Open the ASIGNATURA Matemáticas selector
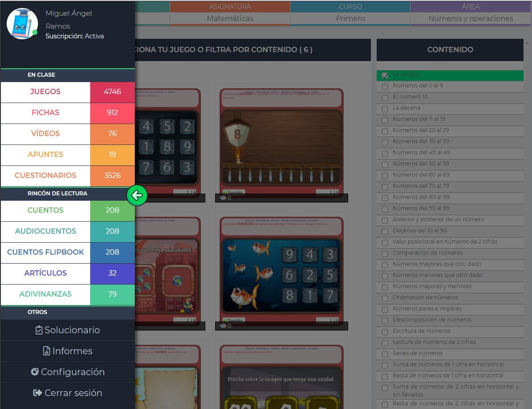Viewport: 532px width, 409px height. (x=230, y=13)
